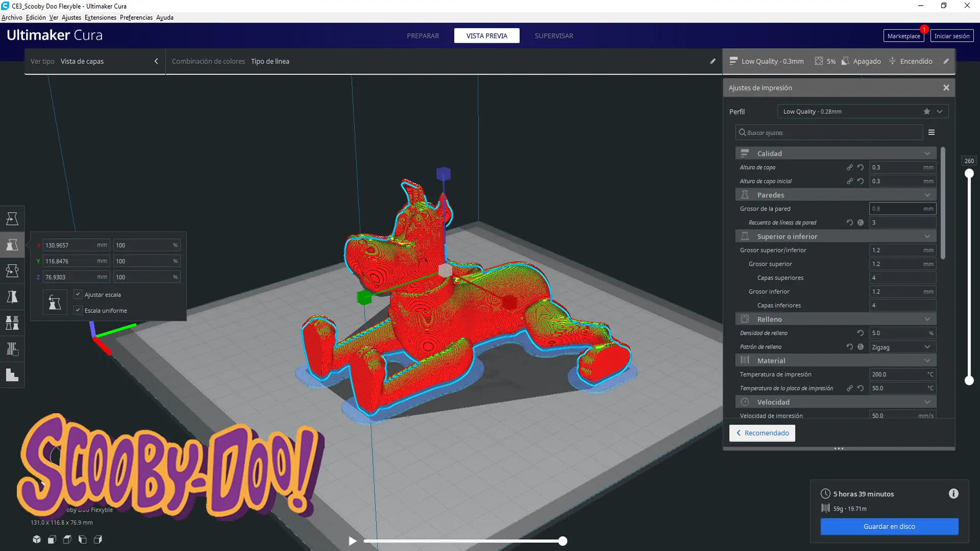The height and width of the screenshot is (551, 980).
Task: Click bottom handle of layer slider
Action: pos(969,381)
